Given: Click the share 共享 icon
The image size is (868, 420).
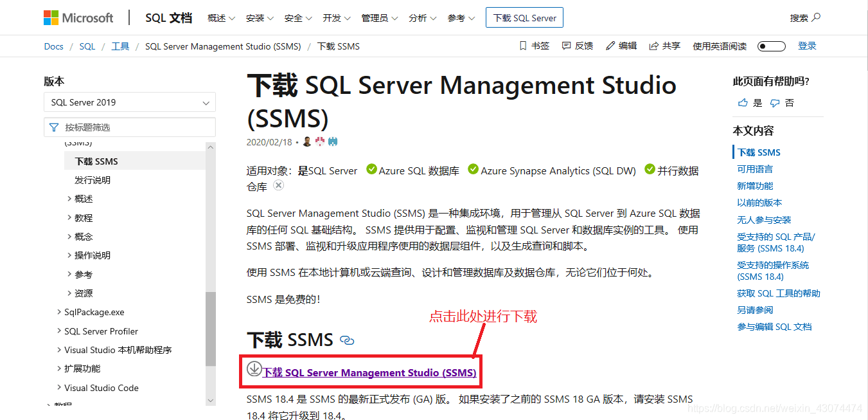Looking at the screenshot, I should (x=654, y=46).
